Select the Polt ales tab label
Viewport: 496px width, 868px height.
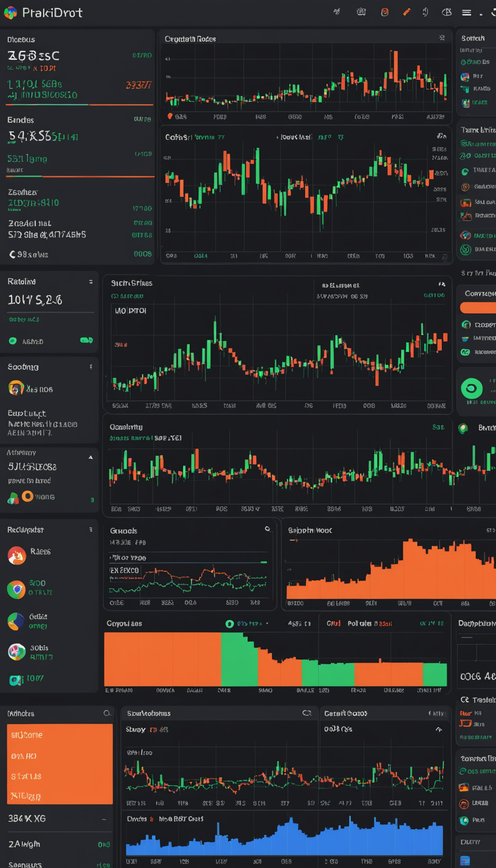359,623
